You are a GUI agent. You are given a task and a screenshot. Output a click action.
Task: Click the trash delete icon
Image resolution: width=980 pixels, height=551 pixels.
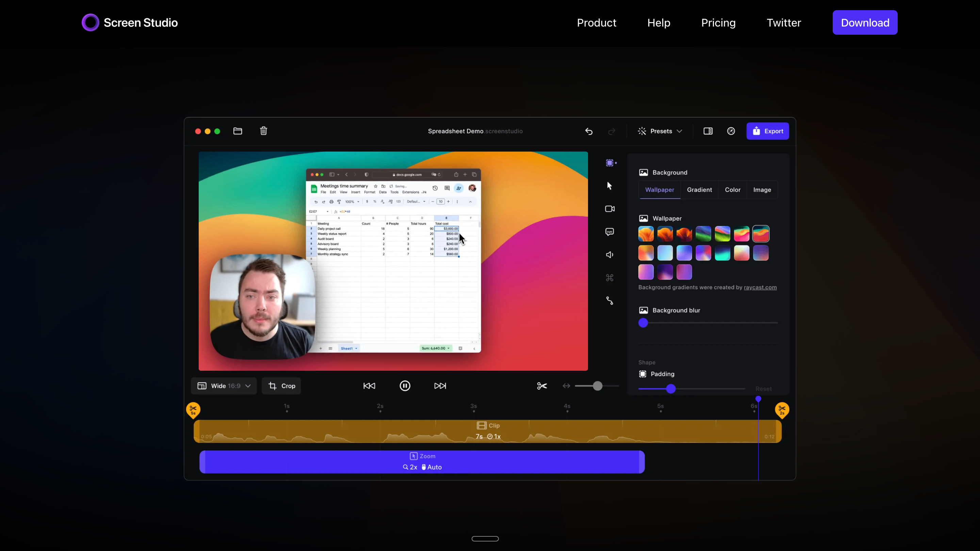(263, 131)
